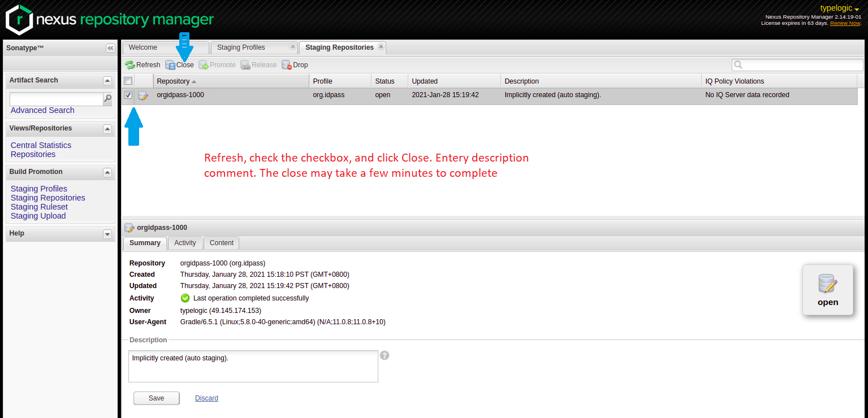Switch to the Staging Profiles tab

coord(253,47)
